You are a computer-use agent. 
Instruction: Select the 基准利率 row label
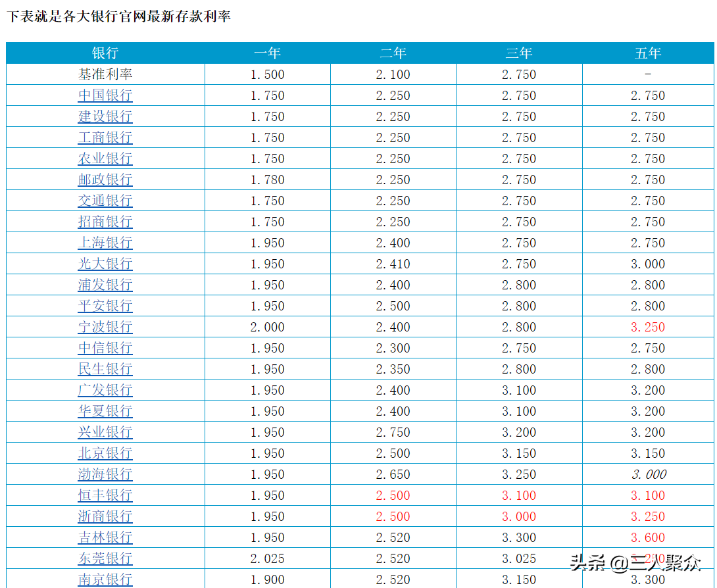pos(105,74)
